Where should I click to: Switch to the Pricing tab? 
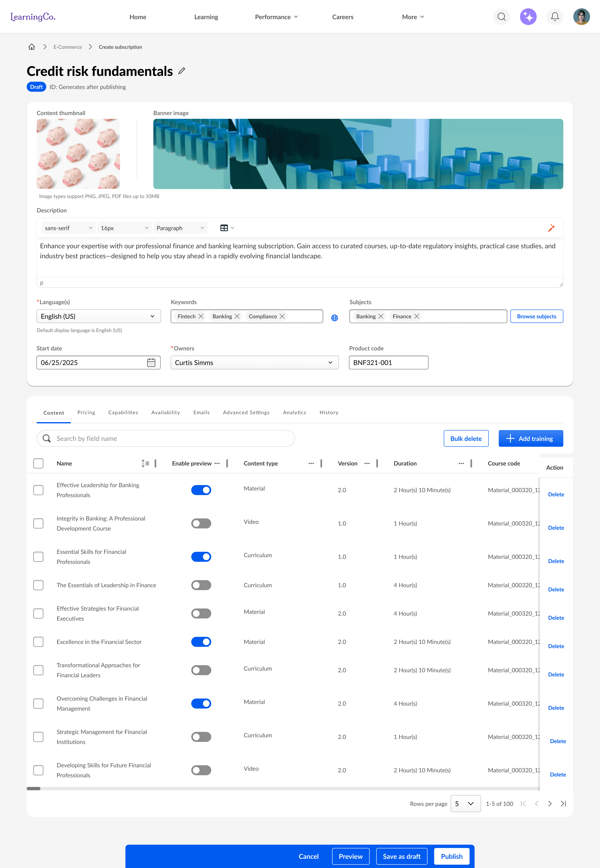point(86,413)
